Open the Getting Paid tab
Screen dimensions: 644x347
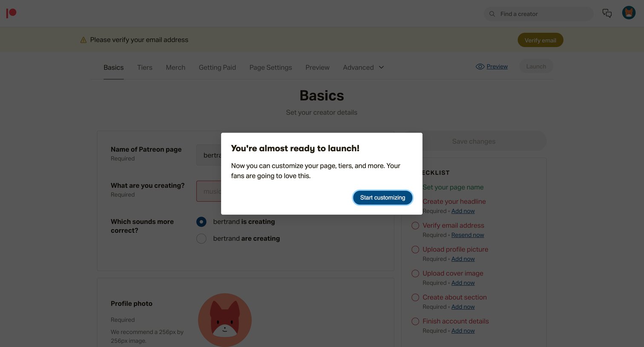[217, 67]
